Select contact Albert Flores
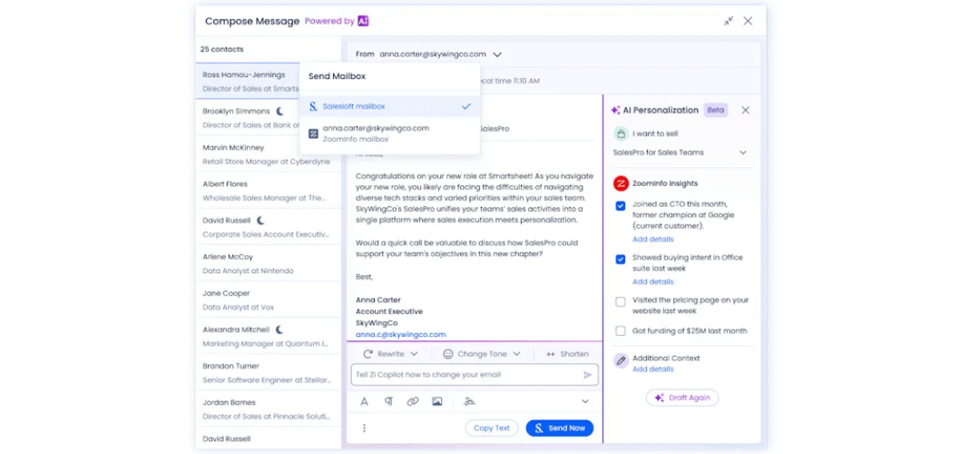This screenshot has width=980, height=454. 268,191
